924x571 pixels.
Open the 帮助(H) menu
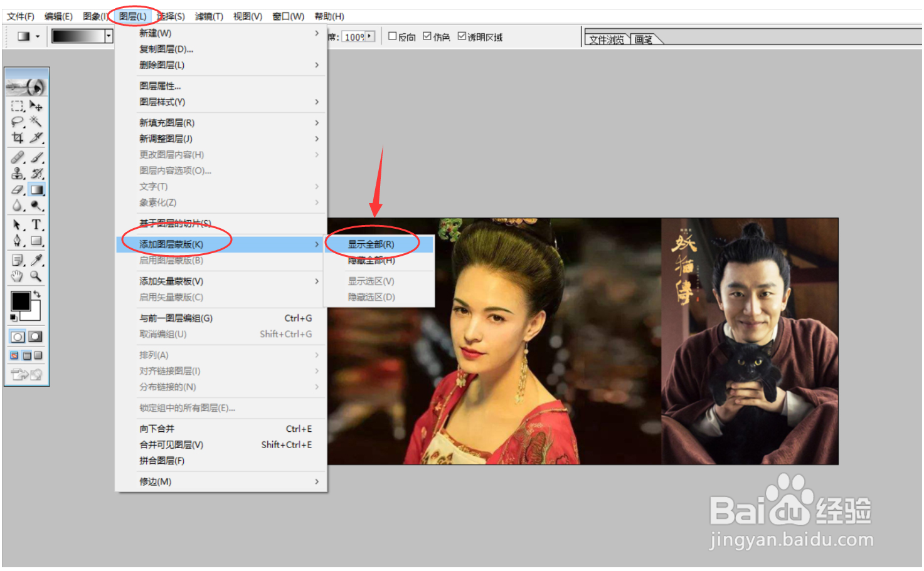(329, 16)
